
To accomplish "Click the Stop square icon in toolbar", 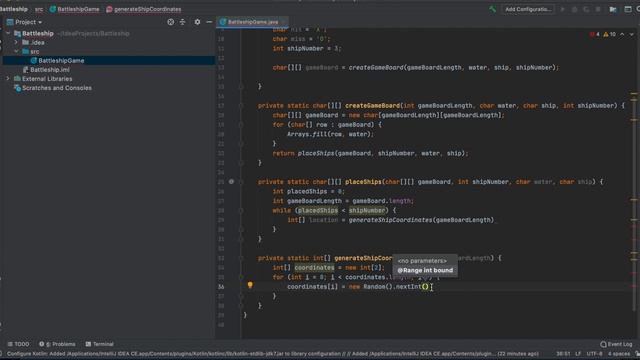I will (x=598, y=9).
